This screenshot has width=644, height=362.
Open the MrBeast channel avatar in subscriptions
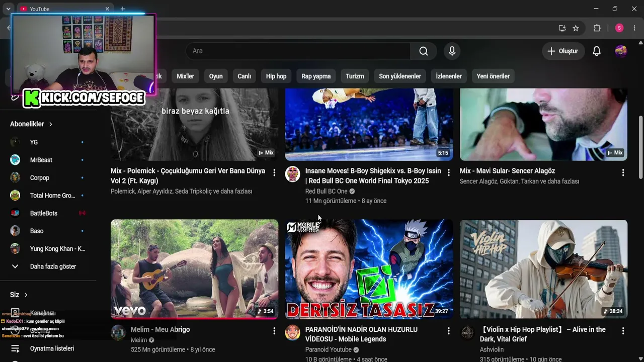(x=15, y=160)
